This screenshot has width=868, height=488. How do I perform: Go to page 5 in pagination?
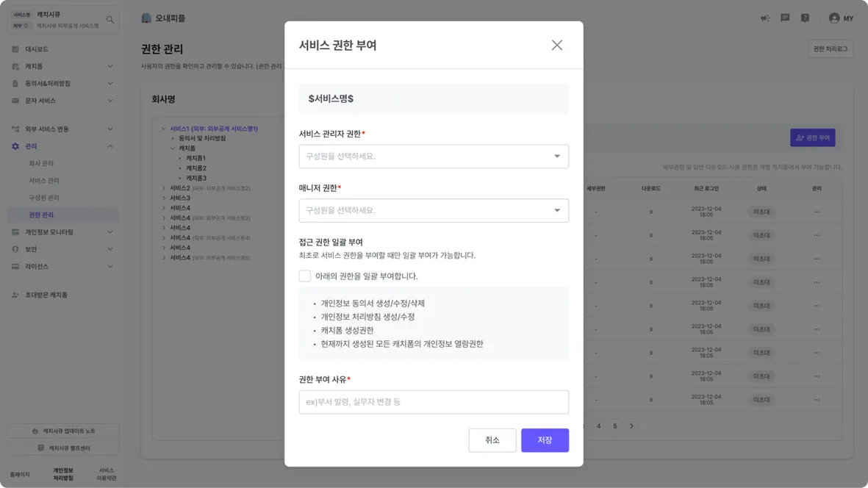click(x=615, y=426)
